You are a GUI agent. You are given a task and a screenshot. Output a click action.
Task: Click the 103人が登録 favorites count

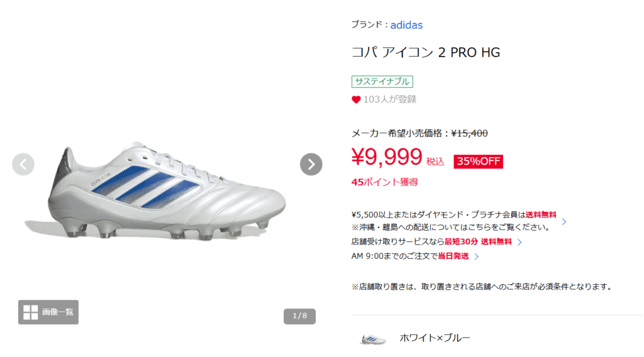(390, 100)
